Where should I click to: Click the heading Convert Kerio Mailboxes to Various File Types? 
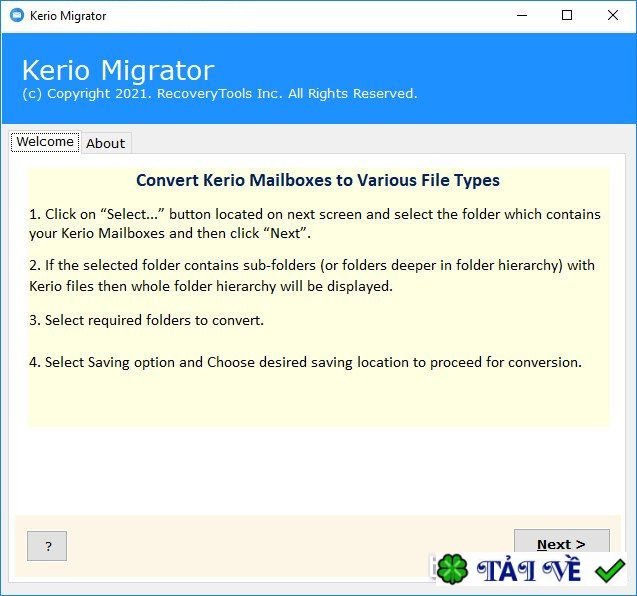(318, 180)
